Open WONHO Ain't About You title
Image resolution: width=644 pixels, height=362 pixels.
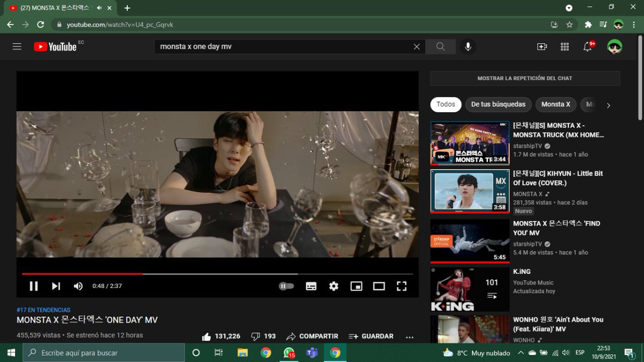(x=558, y=324)
